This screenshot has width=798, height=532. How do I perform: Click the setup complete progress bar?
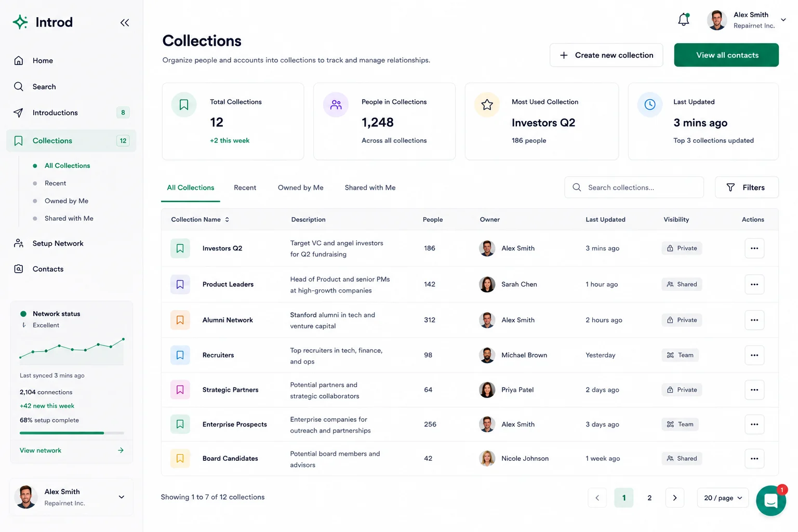pyautogui.click(x=72, y=433)
